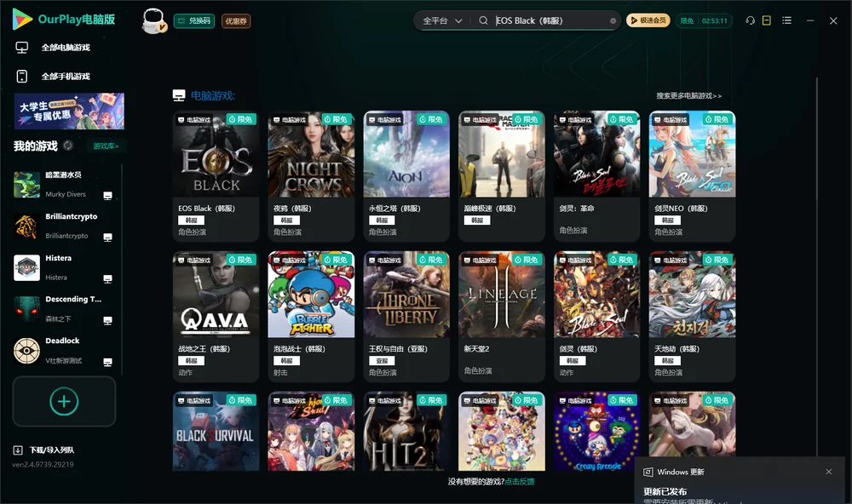Image resolution: width=852 pixels, height=504 pixels.
Task: Add a game with plus button
Action: coord(64,401)
